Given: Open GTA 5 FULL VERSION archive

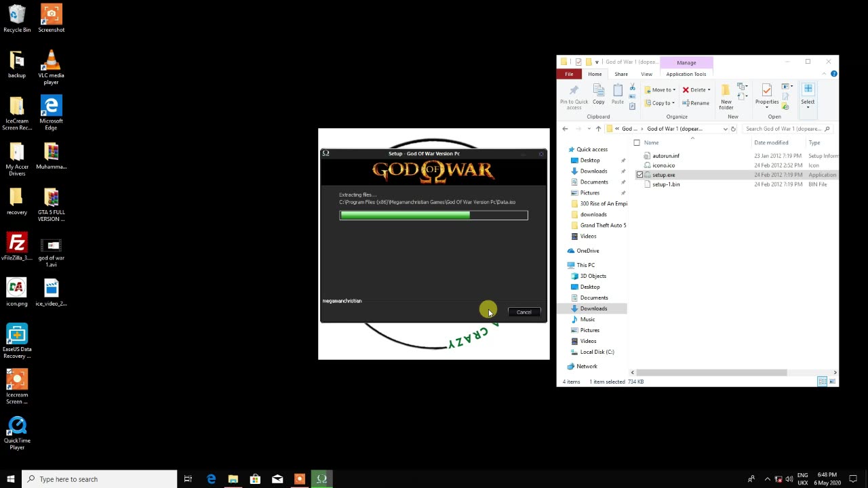Looking at the screenshot, I should [51, 204].
